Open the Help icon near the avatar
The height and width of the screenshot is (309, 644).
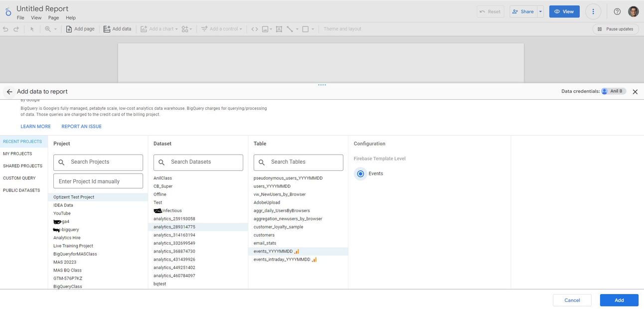(617, 11)
